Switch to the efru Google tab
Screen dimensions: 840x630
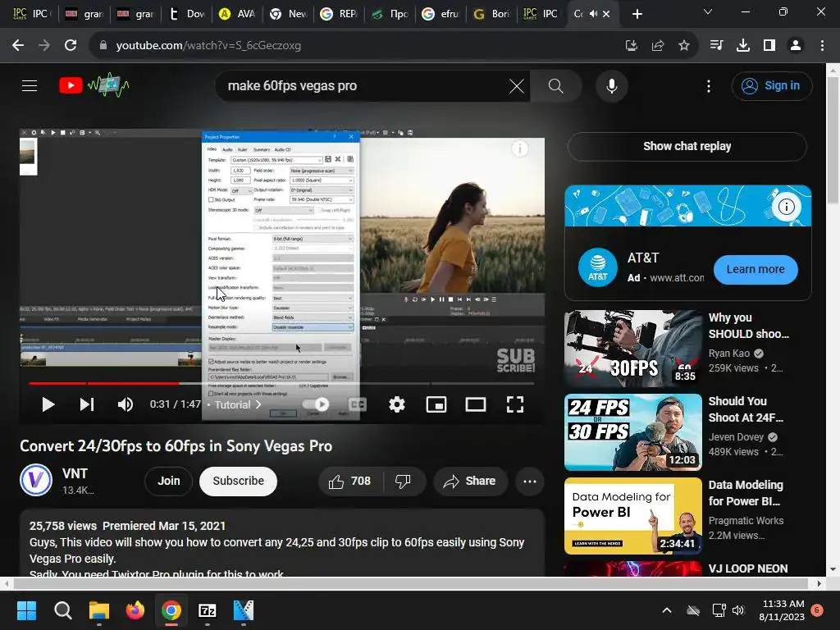[x=441, y=14]
